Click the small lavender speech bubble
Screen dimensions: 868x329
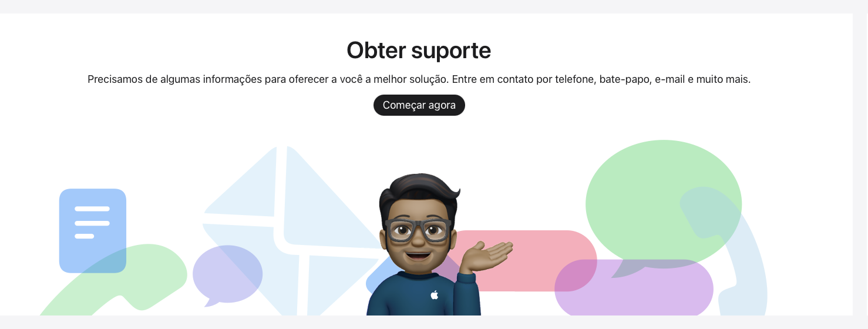[227, 275]
